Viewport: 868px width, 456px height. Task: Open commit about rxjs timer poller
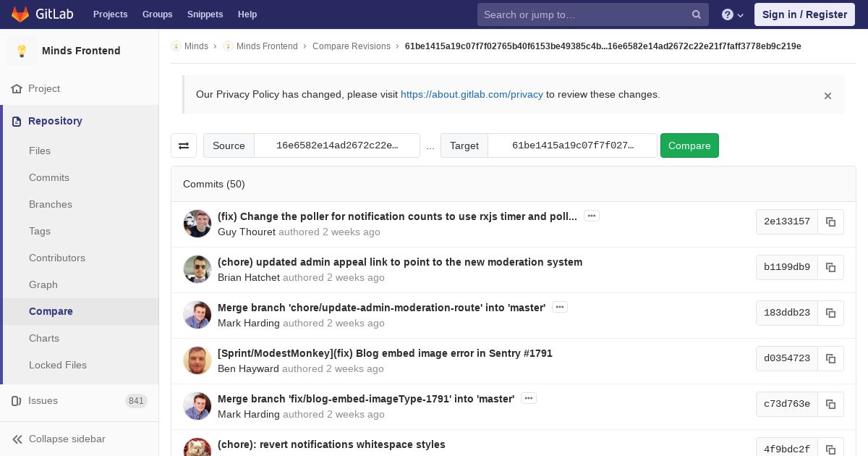[397, 216]
